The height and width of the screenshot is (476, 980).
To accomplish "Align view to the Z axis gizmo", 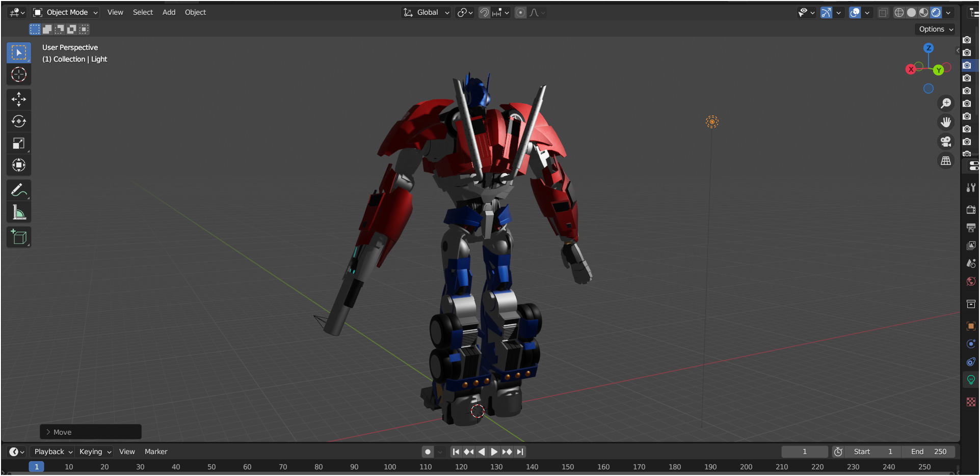I will click(x=929, y=48).
